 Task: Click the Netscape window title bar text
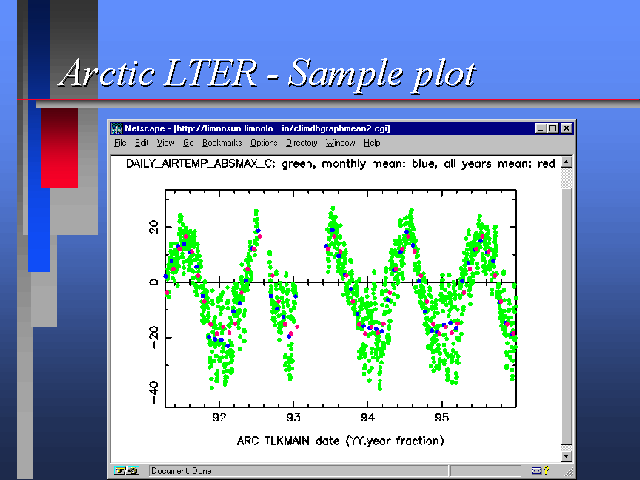click(x=257, y=129)
